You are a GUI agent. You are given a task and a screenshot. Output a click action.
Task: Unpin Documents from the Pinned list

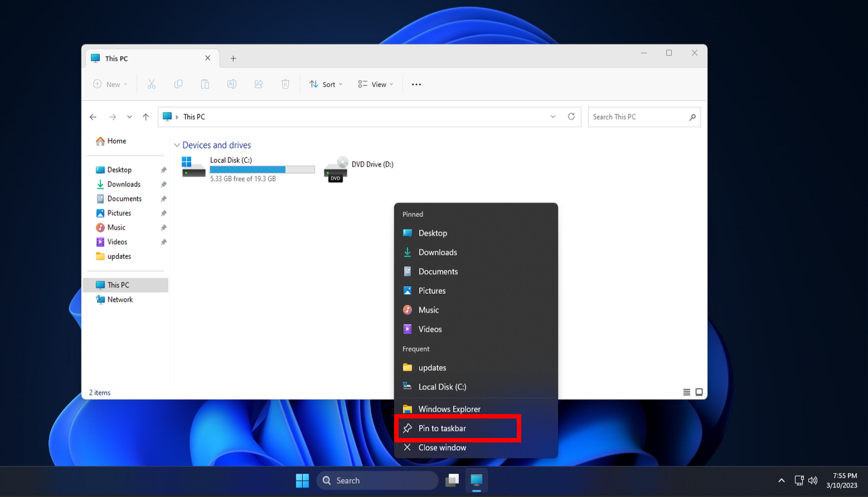[x=542, y=271]
